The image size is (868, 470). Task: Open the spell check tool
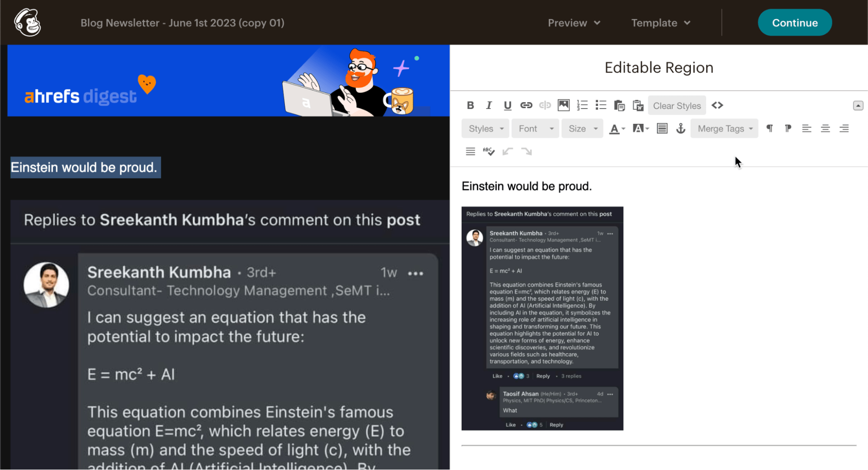point(488,152)
